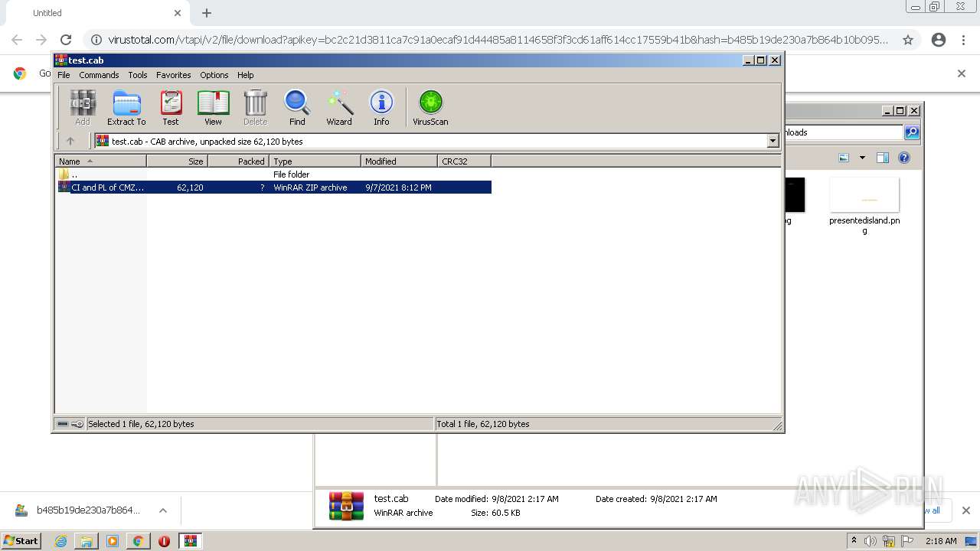Image resolution: width=980 pixels, height=551 pixels.
Task: Reload the page in Chrome
Action: pyautogui.click(x=66, y=40)
